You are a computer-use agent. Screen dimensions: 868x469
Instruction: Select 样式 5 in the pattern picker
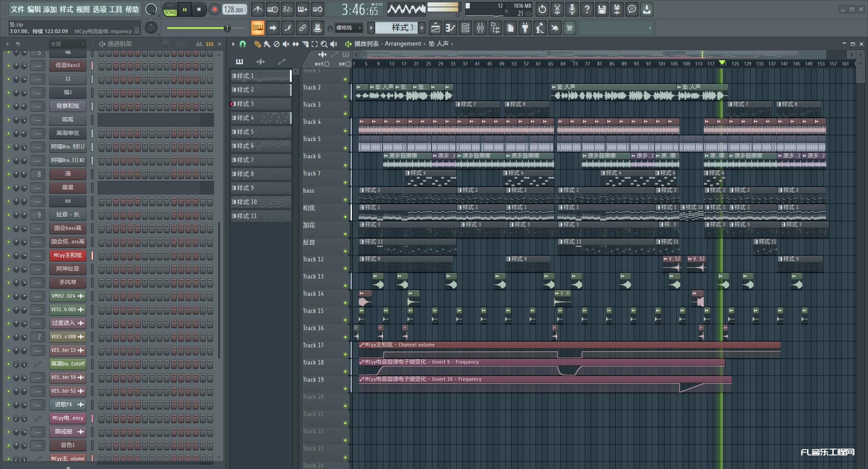[x=261, y=132]
